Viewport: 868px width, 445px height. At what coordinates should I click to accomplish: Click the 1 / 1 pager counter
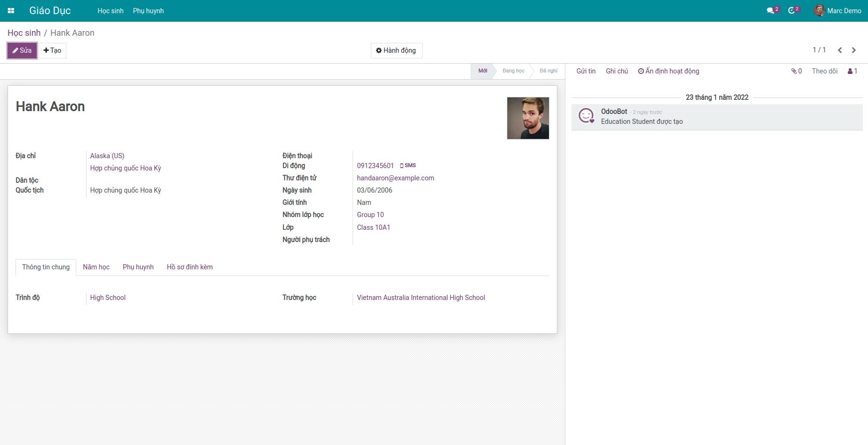point(819,50)
